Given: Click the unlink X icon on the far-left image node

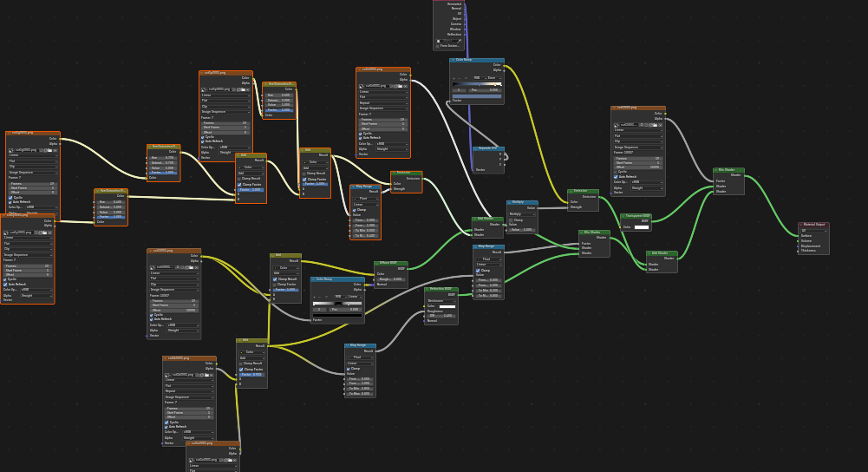Looking at the screenshot, I should [x=55, y=150].
